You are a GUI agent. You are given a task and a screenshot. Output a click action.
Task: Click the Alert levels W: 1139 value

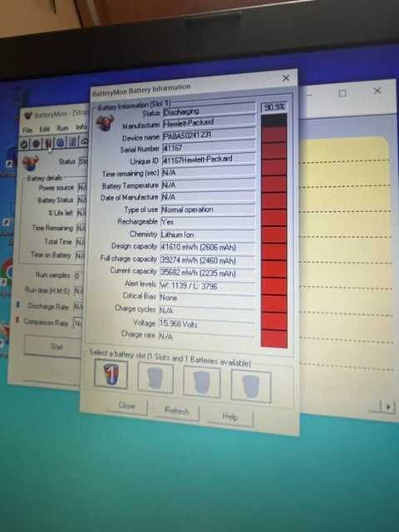point(207,286)
